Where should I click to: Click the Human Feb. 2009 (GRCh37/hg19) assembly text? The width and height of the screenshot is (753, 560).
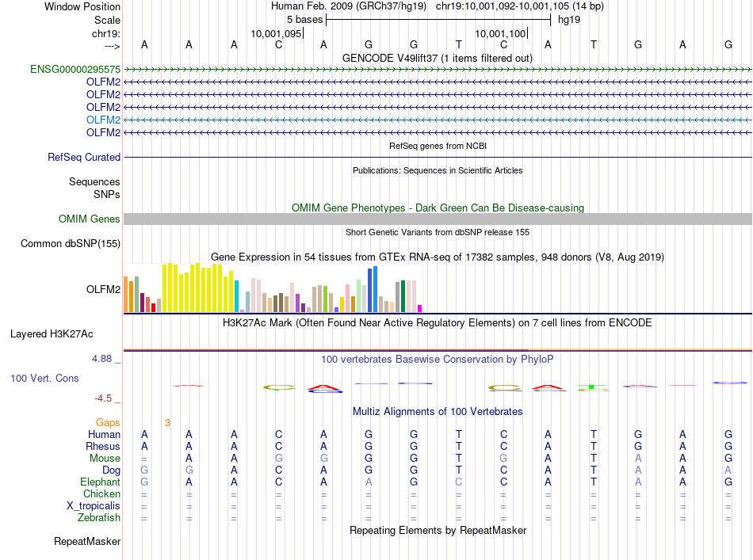(x=349, y=6)
